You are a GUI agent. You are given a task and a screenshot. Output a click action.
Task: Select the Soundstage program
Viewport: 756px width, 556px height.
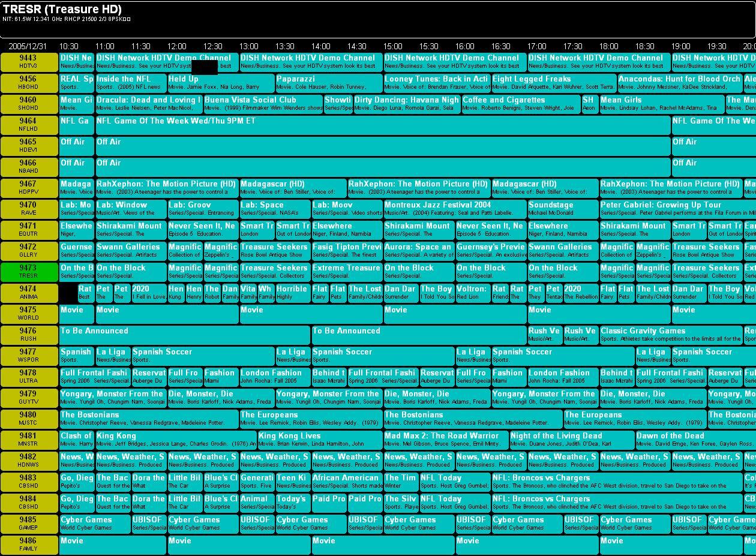click(563, 209)
